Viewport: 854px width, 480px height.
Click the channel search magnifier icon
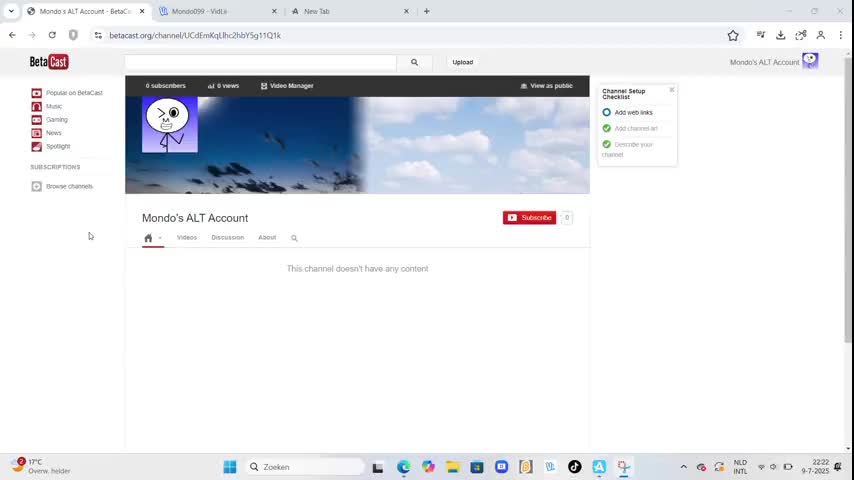pos(294,238)
